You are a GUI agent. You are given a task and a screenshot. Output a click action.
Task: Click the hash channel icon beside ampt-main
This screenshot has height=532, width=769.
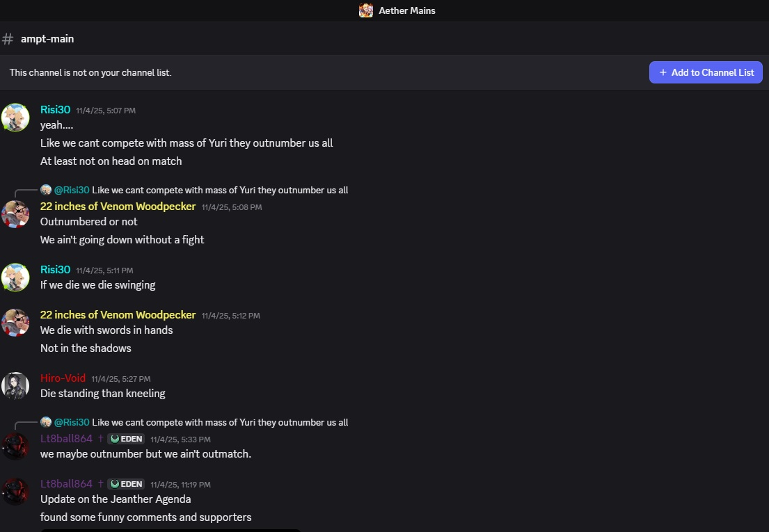tap(8, 39)
